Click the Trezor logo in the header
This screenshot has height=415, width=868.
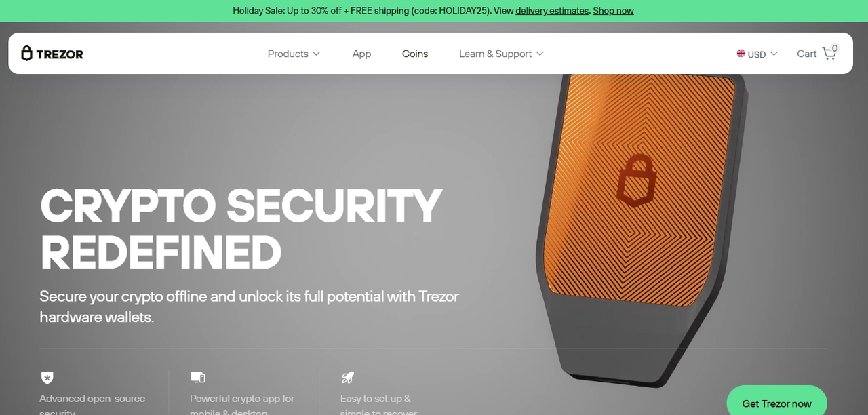[x=52, y=54]
